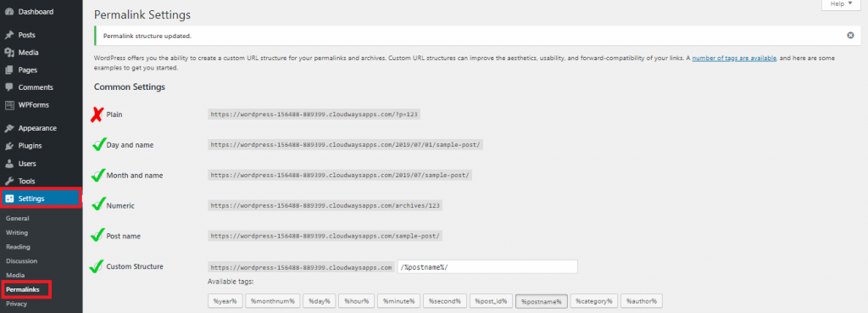The image size is (868, 313).
Task: Click the Posts pin icon
Action: (8, 35)
